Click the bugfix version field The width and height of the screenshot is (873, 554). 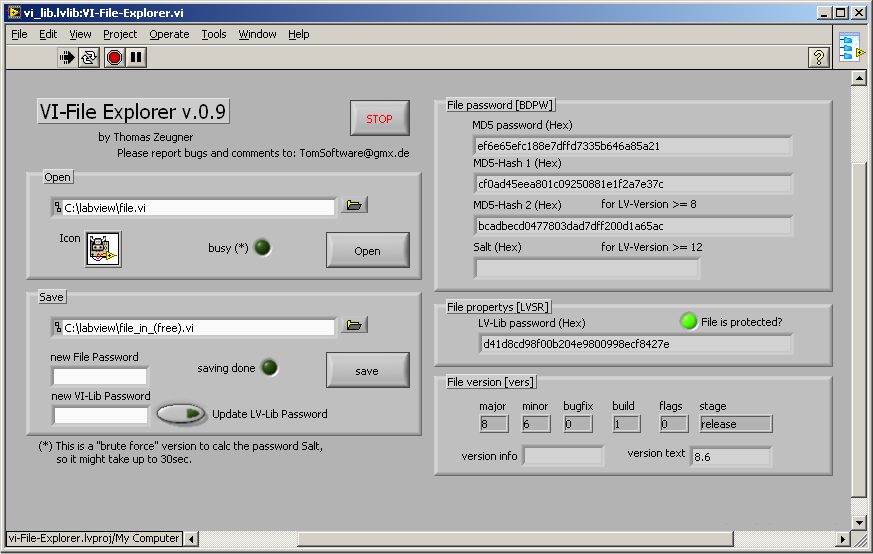578,424
